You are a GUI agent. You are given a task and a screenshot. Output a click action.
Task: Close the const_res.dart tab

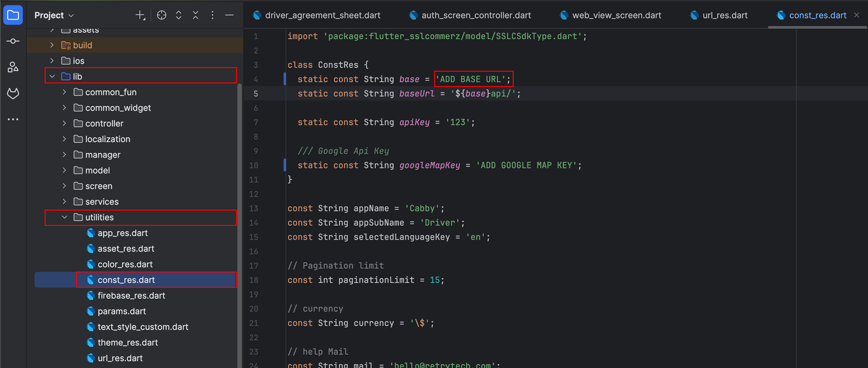857,15
